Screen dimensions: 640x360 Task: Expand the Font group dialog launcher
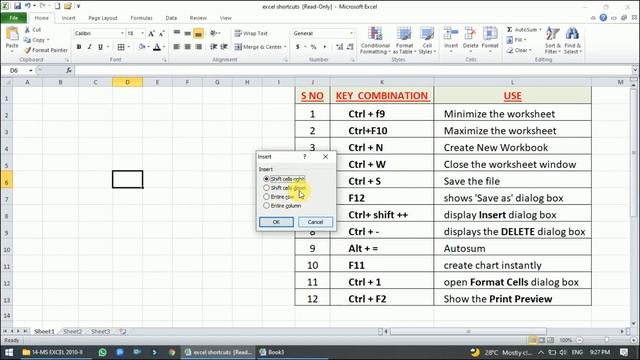coord(164,60)
